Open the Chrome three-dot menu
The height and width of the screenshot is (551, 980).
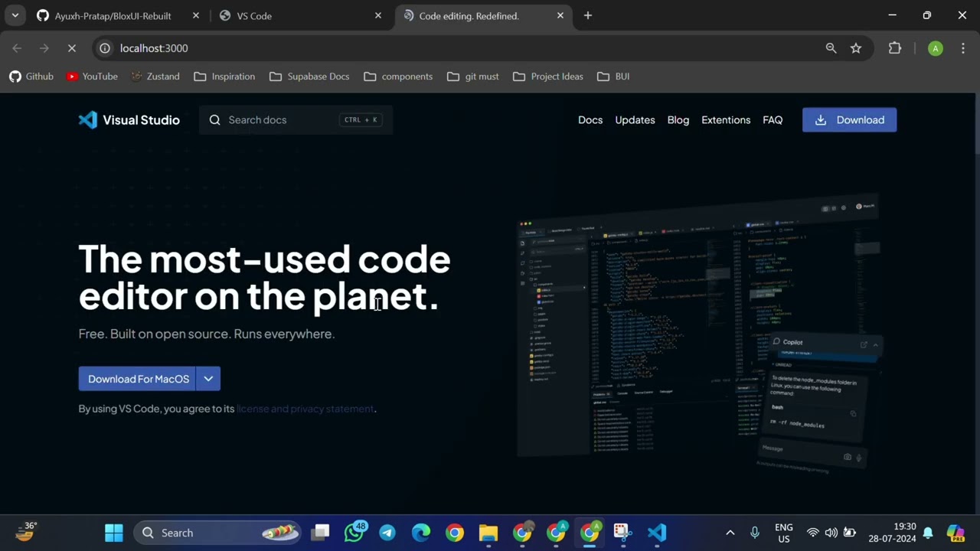point(962,48)
